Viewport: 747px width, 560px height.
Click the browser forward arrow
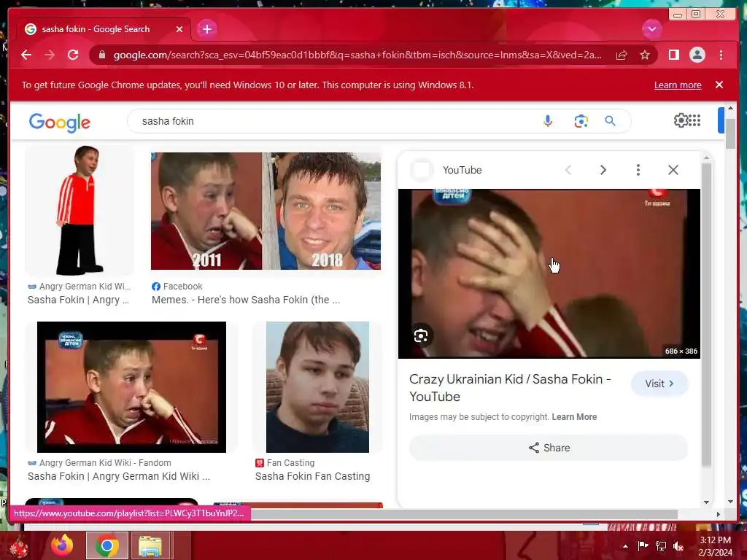(50, 55)
